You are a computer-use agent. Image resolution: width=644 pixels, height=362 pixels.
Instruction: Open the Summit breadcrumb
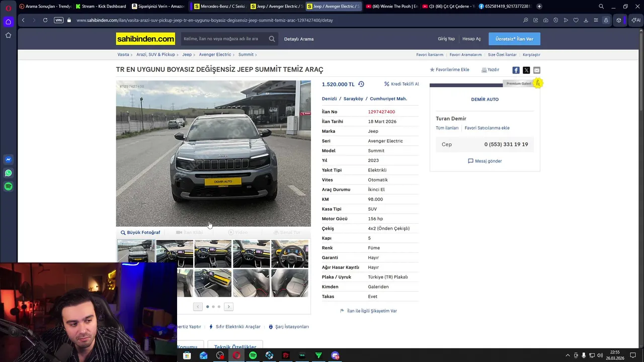(x=246, y=54)
